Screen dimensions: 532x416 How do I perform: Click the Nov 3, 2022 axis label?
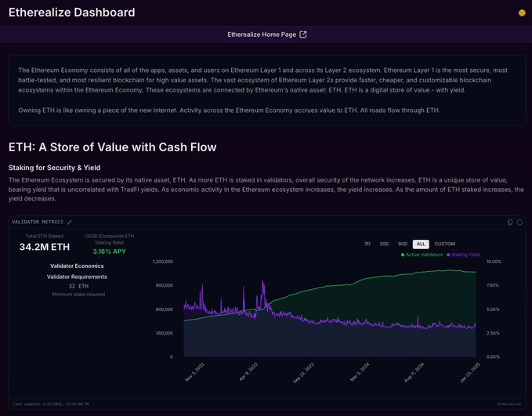pyautogui.click(x=195, y=372)
